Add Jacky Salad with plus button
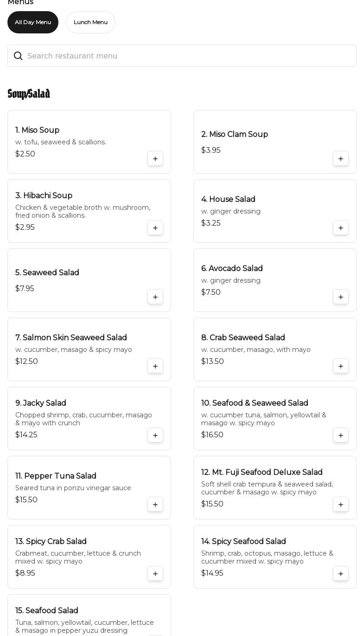 tap(155, 435)
